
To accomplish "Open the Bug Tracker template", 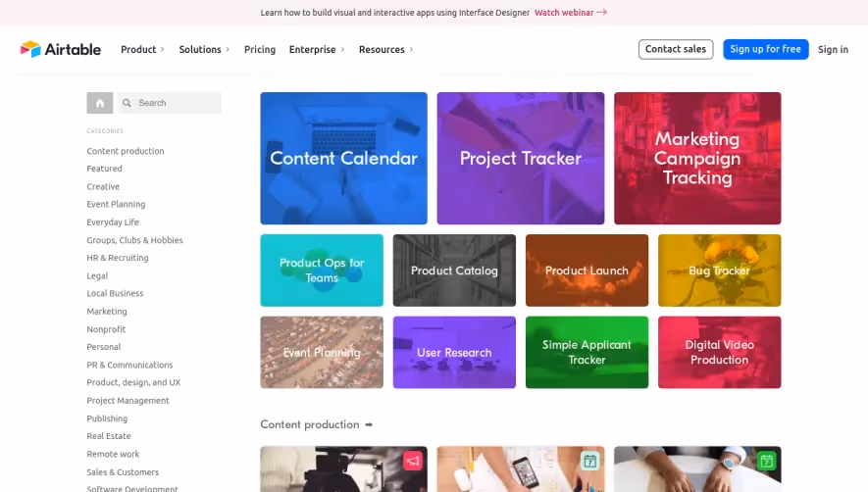I will point(720,271).
